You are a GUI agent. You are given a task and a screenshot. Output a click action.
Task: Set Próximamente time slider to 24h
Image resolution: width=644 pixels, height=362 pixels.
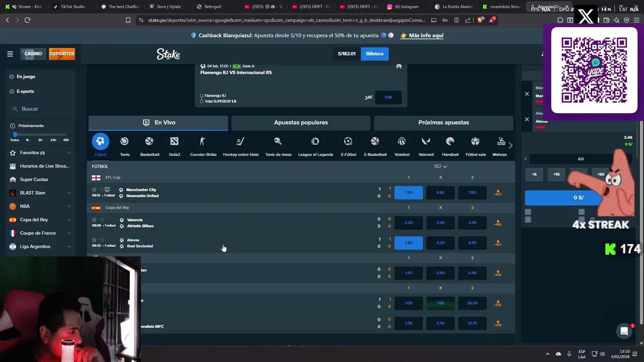(53, 140)
